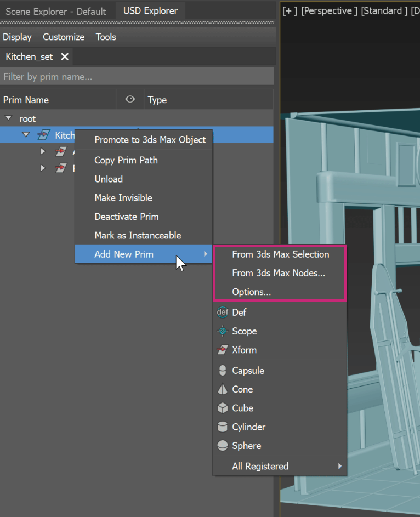420x517 pixels.
Task: Click the viewport [Perspective] label
Action: pyautogui.click(x=329, y=11)
